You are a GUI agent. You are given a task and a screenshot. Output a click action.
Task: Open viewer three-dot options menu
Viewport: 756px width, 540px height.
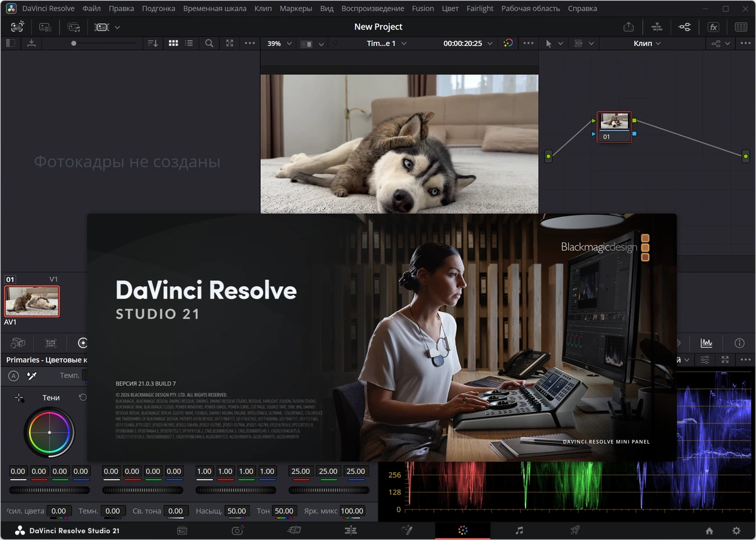pyautogui.click(x=529, y=43)
